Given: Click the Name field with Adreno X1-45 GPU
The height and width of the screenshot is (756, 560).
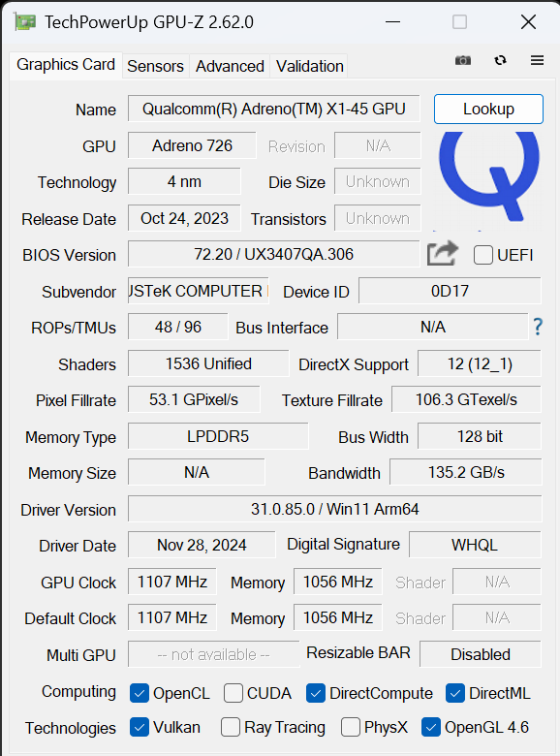Looking at the screenshot, I should click(274, 109).
